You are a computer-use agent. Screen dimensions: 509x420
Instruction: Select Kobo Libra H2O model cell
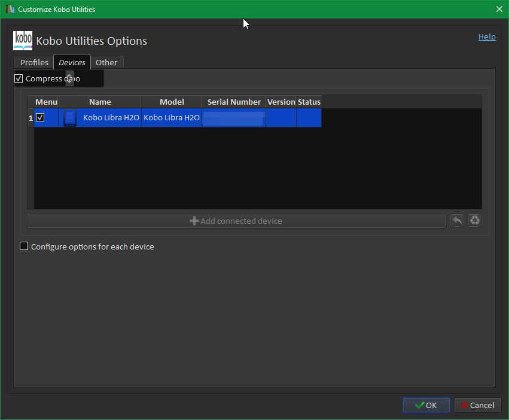pyautogui.click(x=172, y=118)
